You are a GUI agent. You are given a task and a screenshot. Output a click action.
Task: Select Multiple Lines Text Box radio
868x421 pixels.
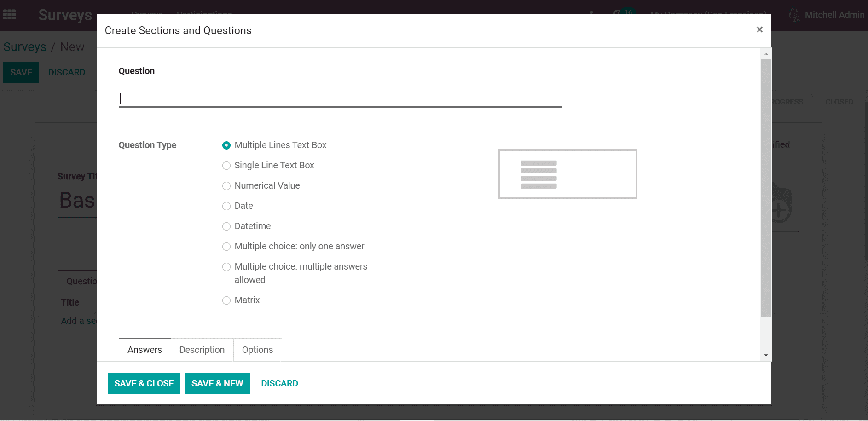coord(226,145)
